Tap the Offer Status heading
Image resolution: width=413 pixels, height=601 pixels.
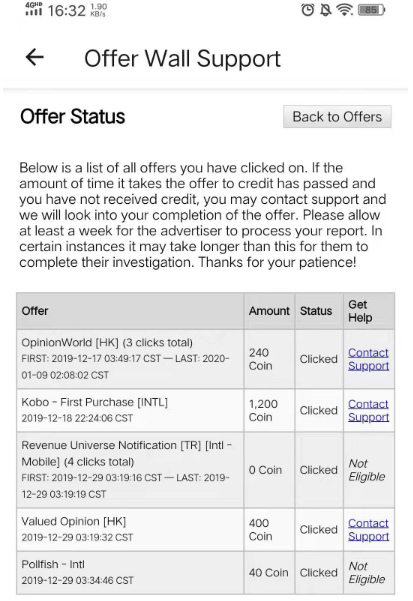[73, 117]
